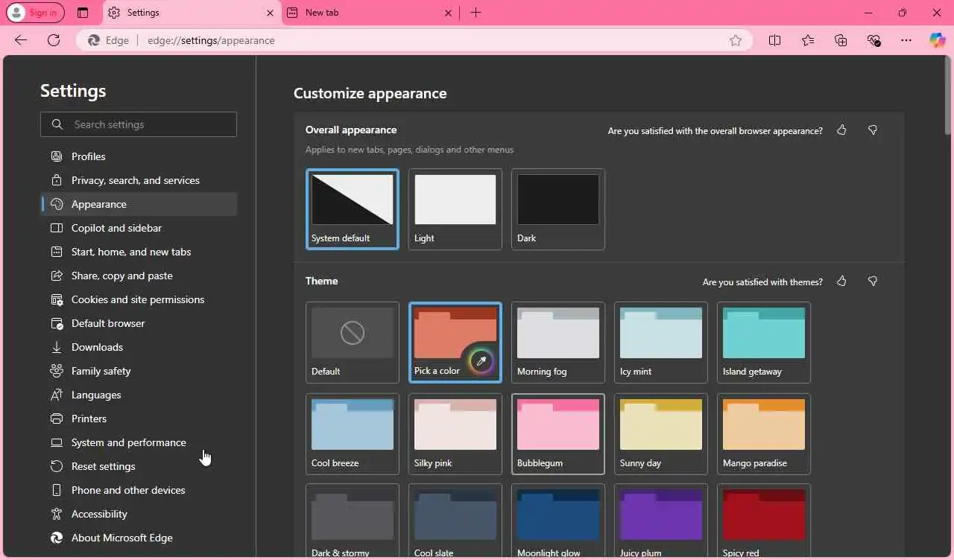Apply the Spicy red theme
Screen dimensions: 954x560
pyautogui.click(x=764, y=521)
